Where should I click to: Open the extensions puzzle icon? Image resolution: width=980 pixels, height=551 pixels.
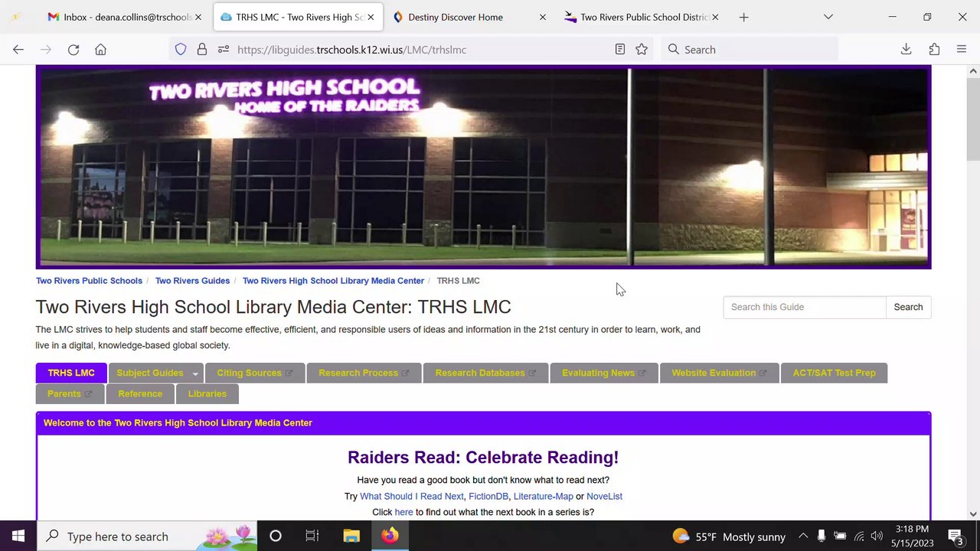tap(934, 50)
